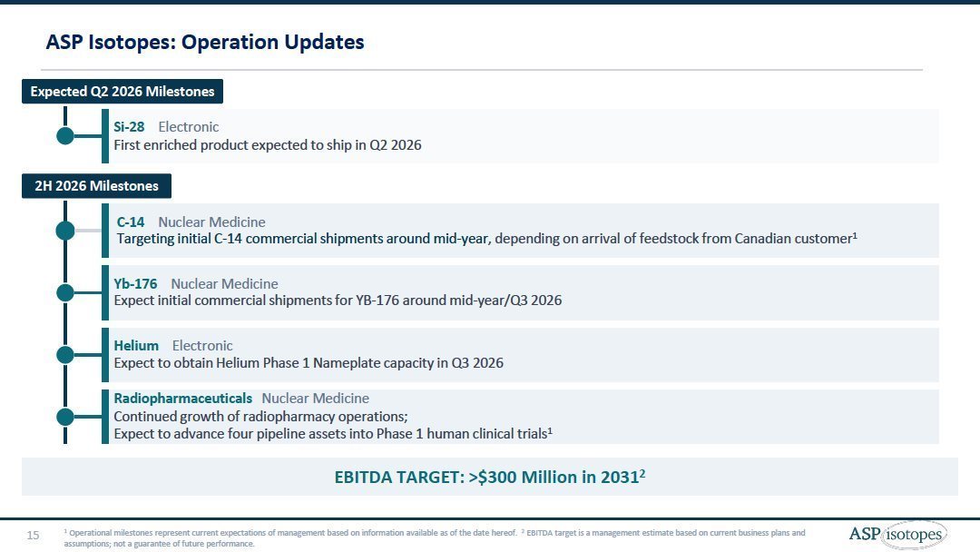
Task: Select the C-14 heading
Action: [x=131, y=222]
